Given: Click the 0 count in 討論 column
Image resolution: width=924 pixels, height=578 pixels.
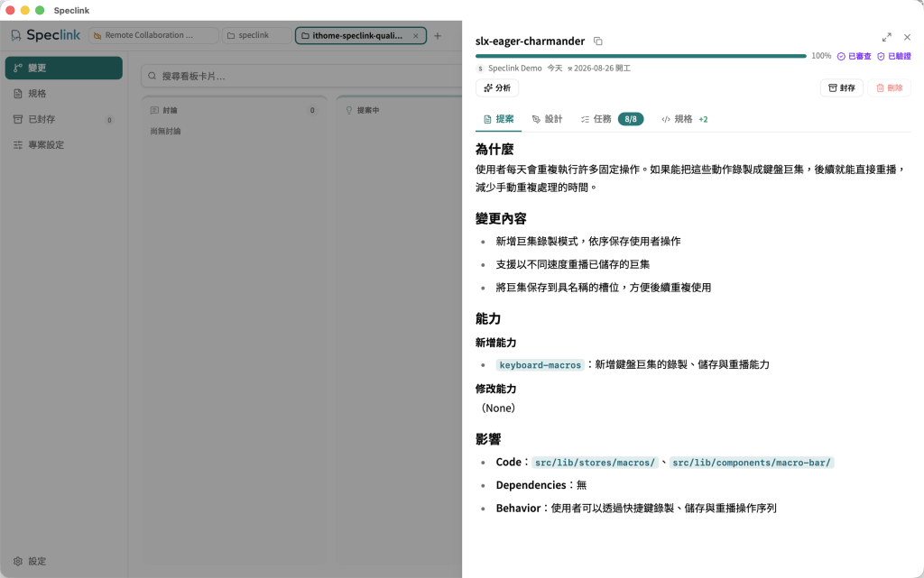Looking at the screenshot, I should point(312,110).
